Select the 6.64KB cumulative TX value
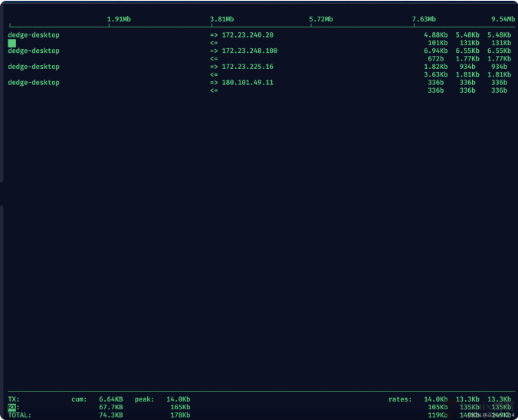The image size is (518, 420). click(x=111, y=399)
